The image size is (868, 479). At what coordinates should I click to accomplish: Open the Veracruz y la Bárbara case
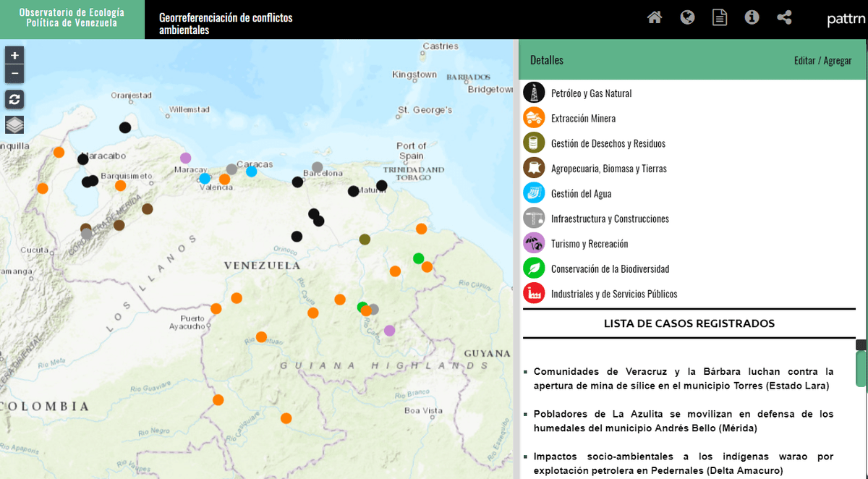683,378
